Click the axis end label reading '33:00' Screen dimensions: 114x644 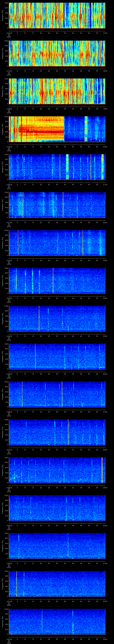105,639
